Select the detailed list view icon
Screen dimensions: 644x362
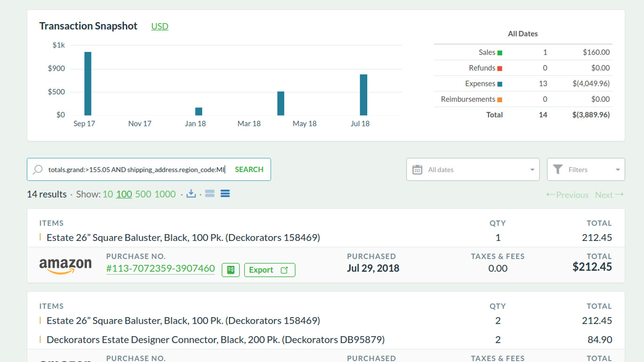click(225, 193)
